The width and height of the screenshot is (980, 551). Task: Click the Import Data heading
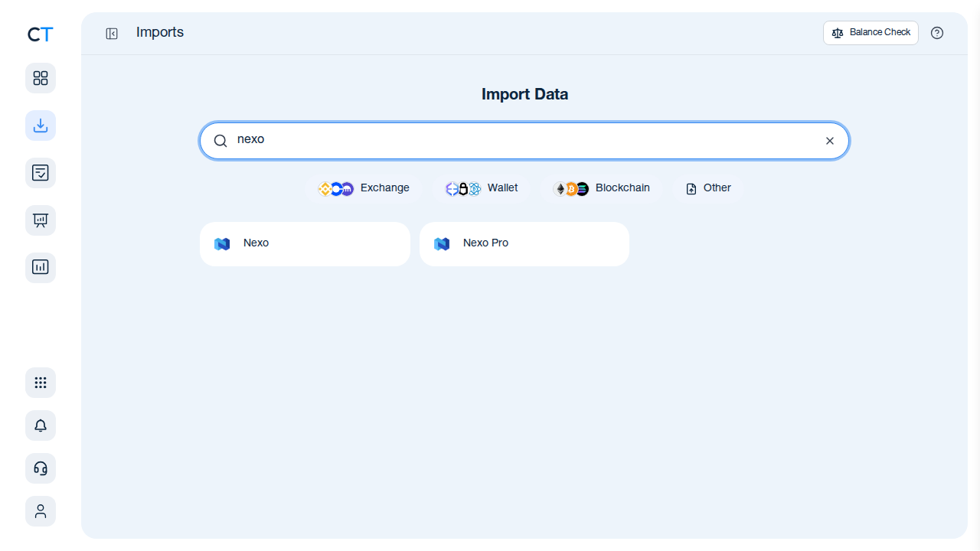coord(524,94)
